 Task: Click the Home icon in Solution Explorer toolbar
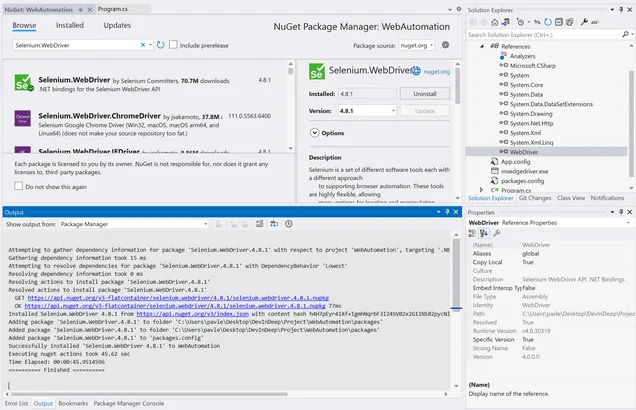tap(494, 22)
